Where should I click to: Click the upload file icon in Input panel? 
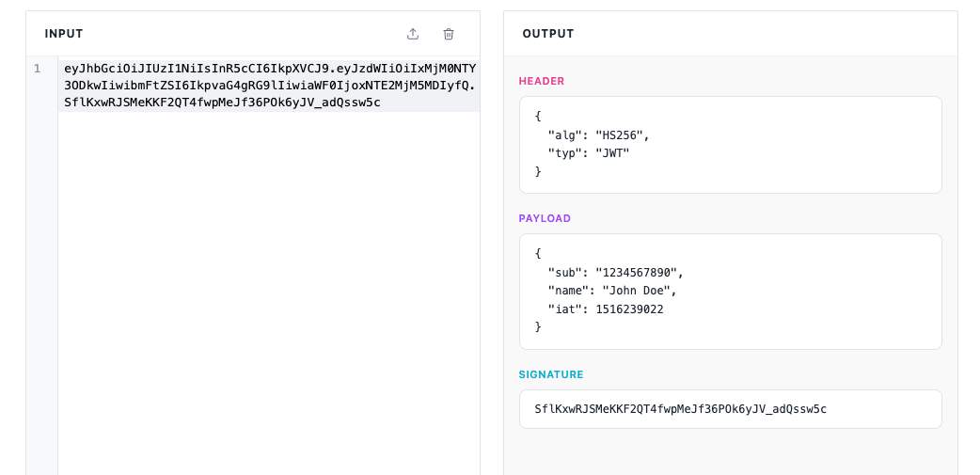(413, 34)
